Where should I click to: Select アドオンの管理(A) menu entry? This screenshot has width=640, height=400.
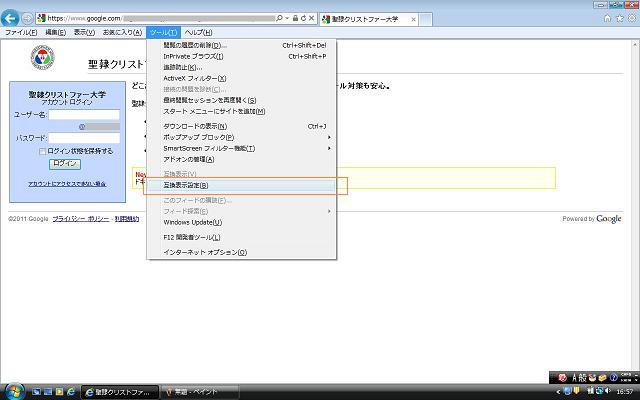pyautogui.click(x=242, y=159)
